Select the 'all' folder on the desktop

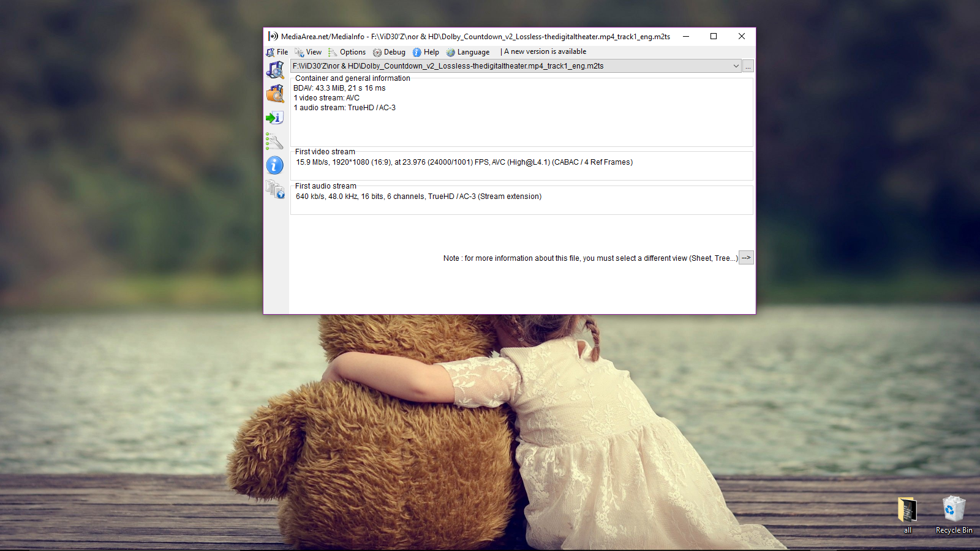pyautogui.click(x=907, y=515)
